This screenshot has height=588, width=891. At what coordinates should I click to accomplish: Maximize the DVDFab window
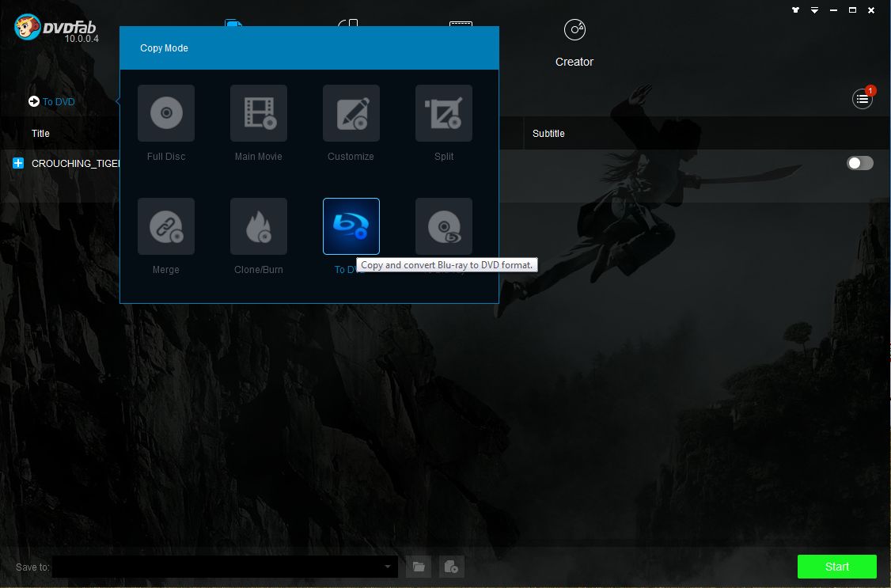852,9
